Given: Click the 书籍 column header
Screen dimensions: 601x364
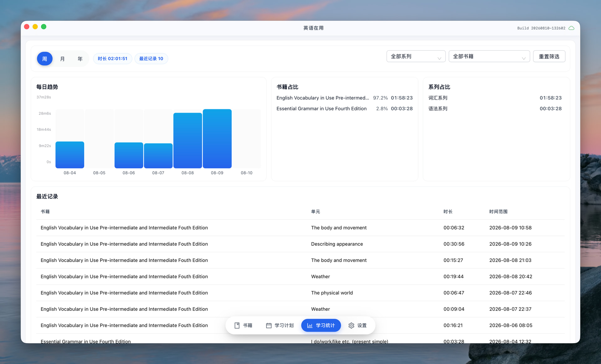Looking at the screenshot, I should [x=45, y=212].
